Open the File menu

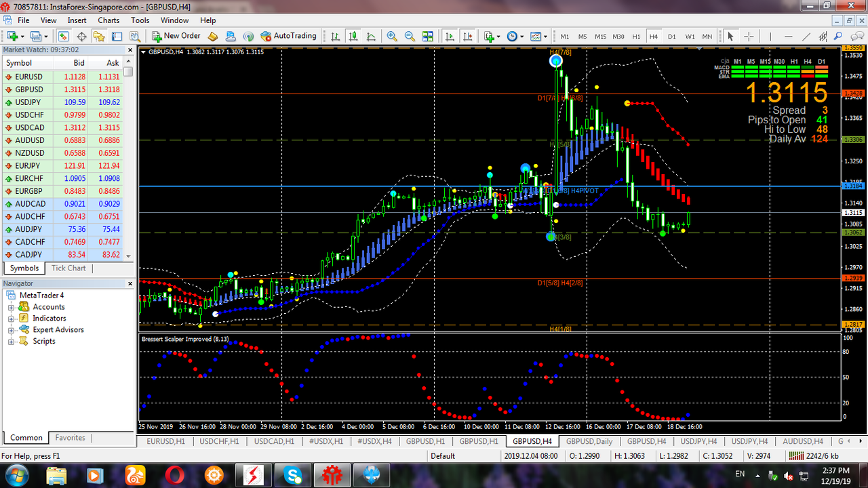coord(23,20)
